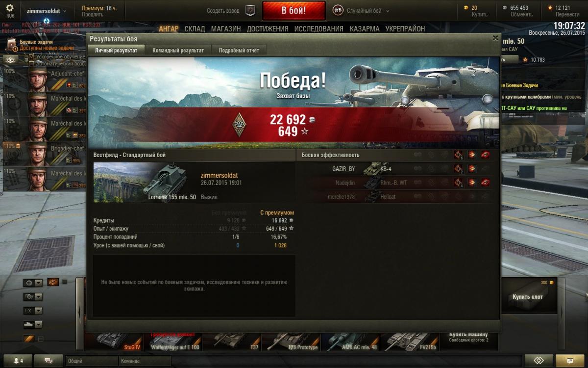Open the Случайный бой mode dropdown
The image size is (588, 368).
pyautogui.click(x=361, y=10)
